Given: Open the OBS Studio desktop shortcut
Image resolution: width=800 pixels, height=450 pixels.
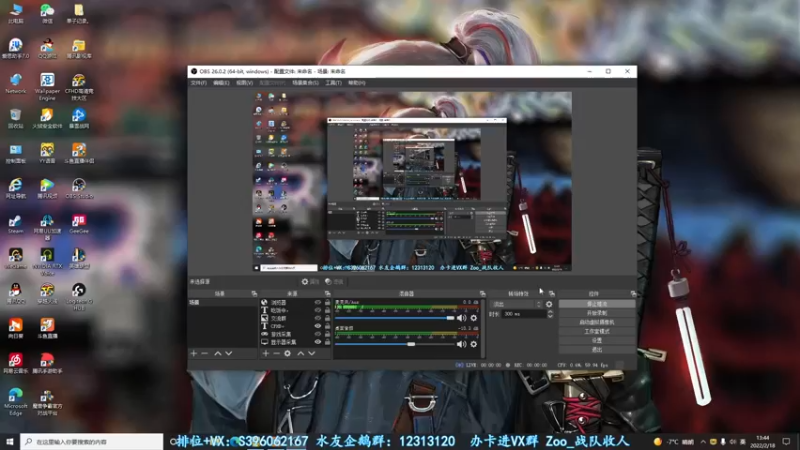Looking at the screenshot, I should coord(79,188).
